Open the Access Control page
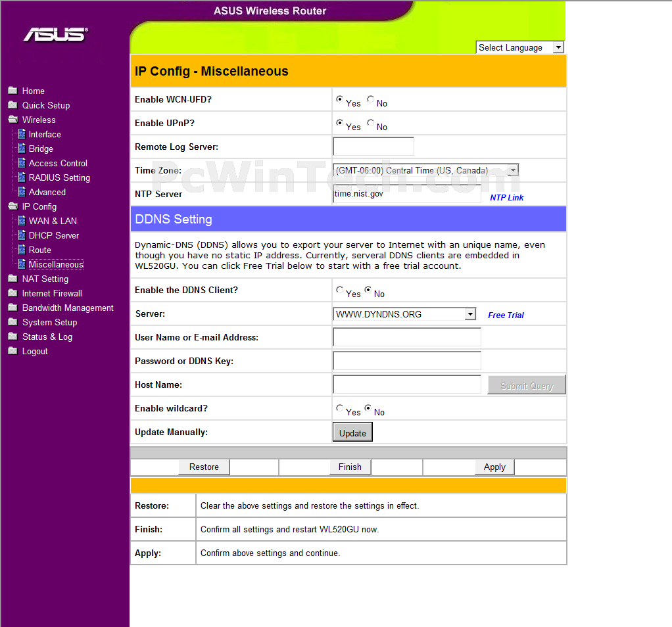 58,163
